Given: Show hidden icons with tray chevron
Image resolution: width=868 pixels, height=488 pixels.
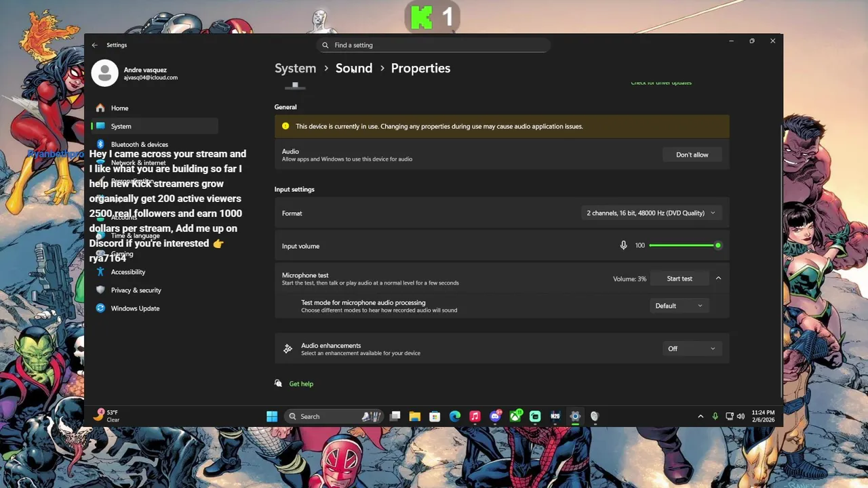Looking at the screenshot, I should pyautogui.click(x=701, y=416).
